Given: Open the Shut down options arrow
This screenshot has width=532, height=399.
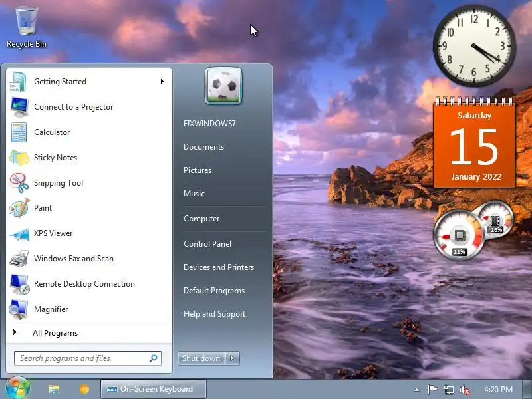Looking at the screenshot, I should [x=232, y=358].
